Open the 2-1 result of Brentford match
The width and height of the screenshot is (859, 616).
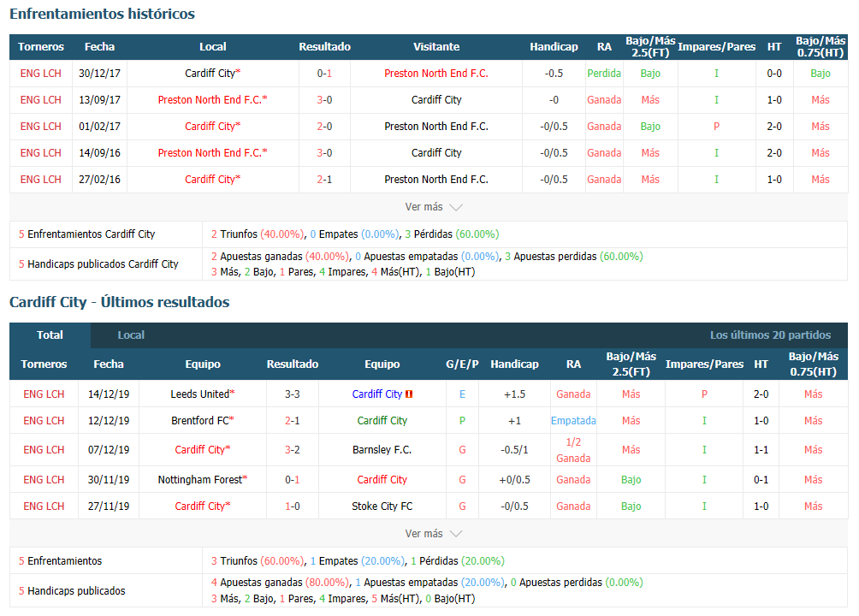(293, 421)
